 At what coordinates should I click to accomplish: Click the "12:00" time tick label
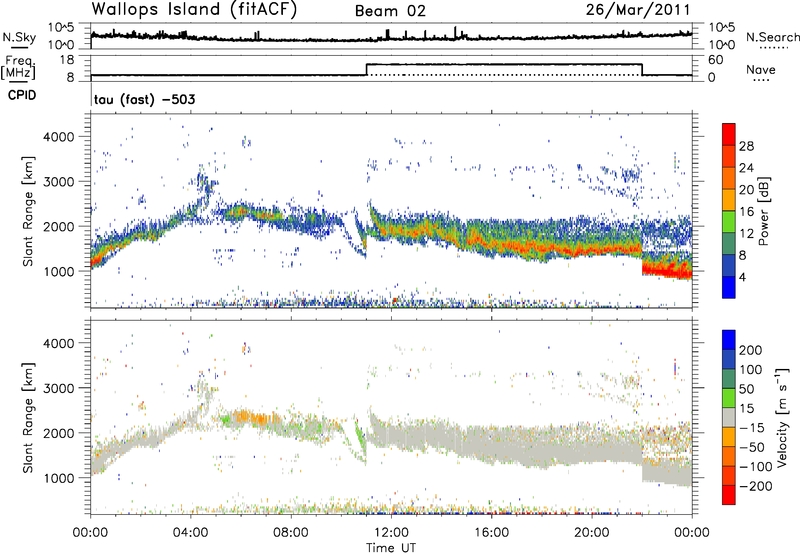click(x=391, y=533)
